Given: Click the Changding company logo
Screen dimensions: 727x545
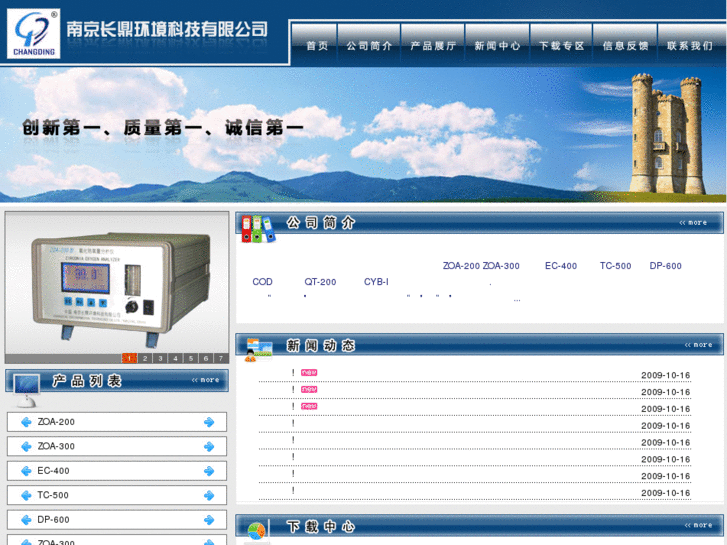Looking at the screenshot, I should [33, 33].
